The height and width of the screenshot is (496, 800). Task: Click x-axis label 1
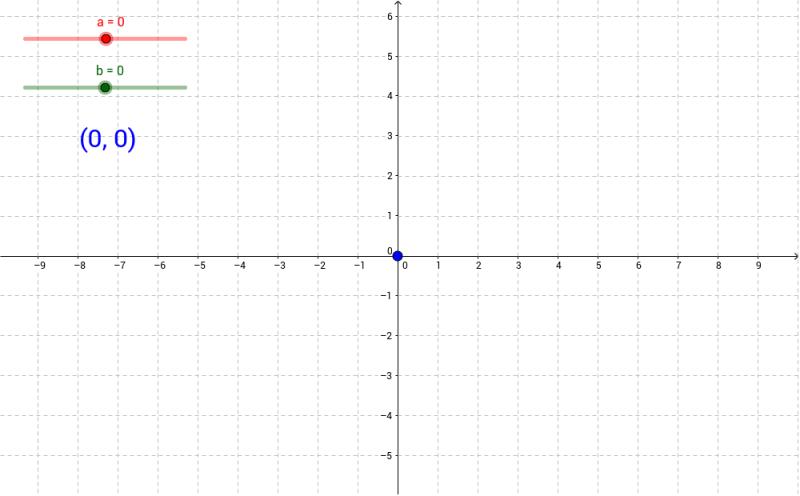(438, 265)
